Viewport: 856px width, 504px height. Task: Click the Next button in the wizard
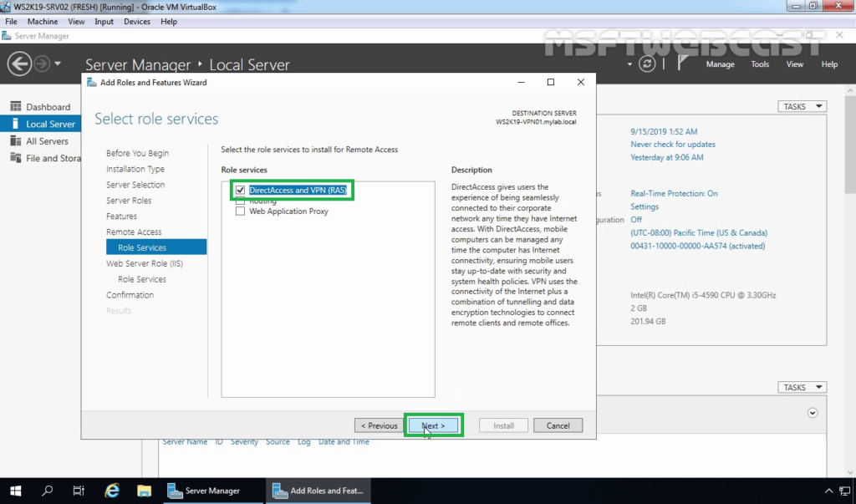point(434,425)
